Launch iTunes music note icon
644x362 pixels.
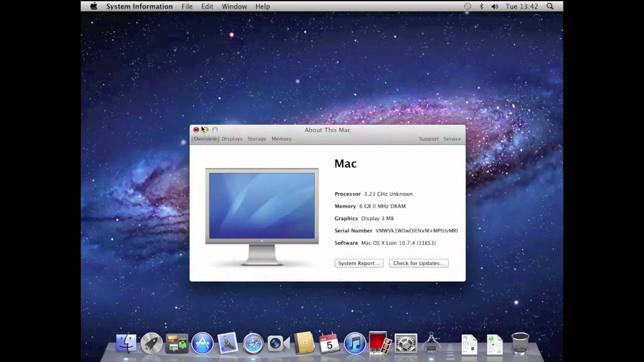[x=355, y=343]
